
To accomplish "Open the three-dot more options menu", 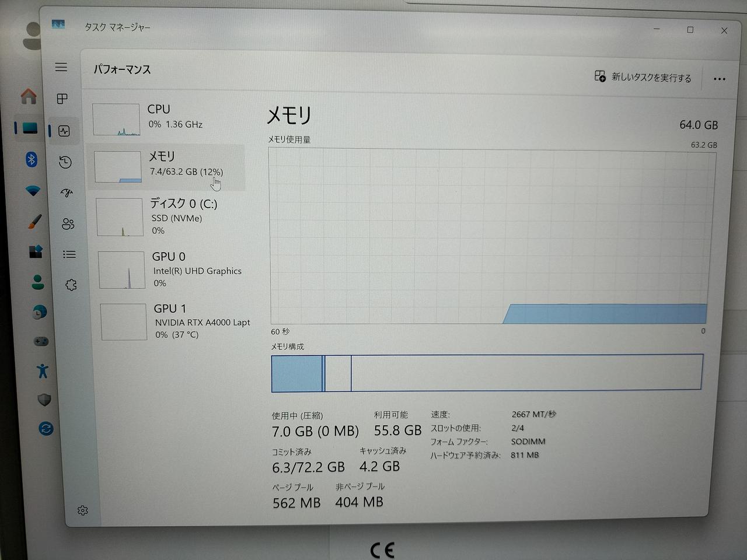I will pos(719,79).
